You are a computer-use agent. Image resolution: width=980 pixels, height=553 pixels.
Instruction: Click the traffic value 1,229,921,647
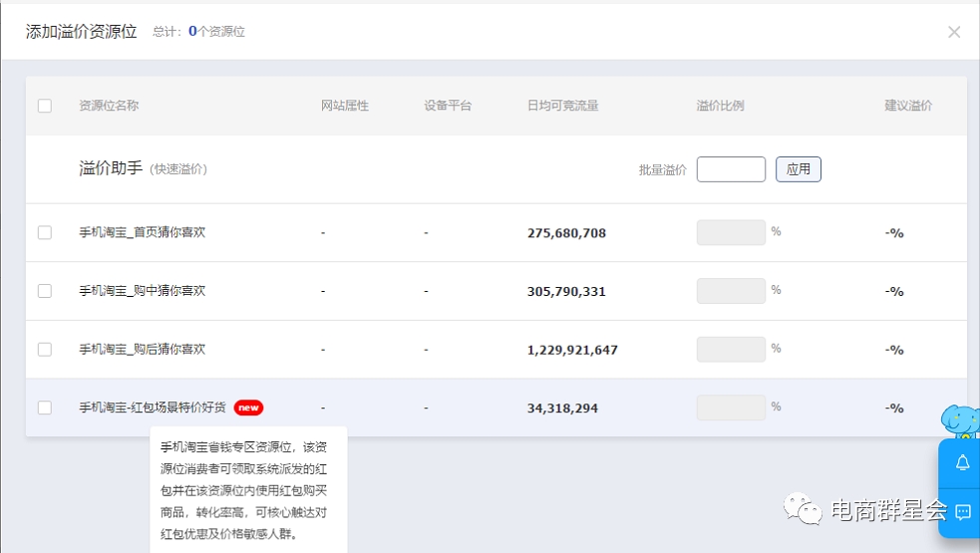point(572,350)
